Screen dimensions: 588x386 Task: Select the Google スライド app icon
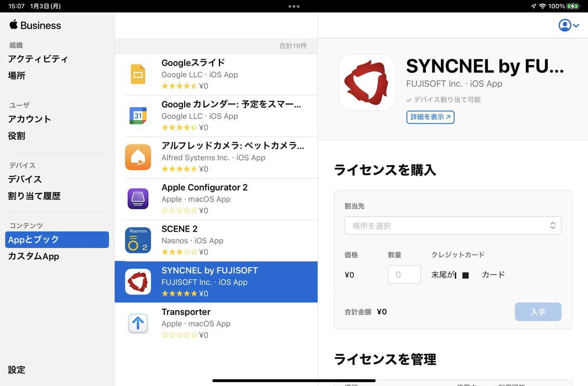[x=138, y=74]
